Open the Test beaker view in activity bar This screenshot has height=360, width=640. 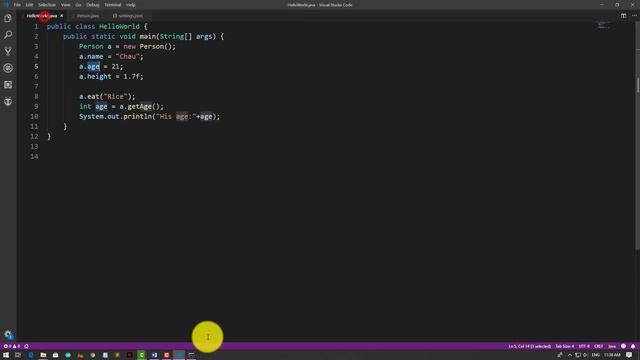coord(8,101)
